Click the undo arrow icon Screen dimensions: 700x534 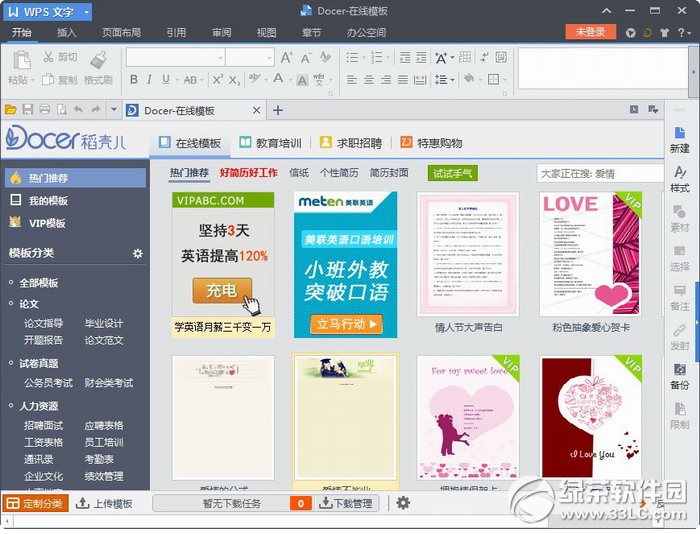[x=79, y=109]
